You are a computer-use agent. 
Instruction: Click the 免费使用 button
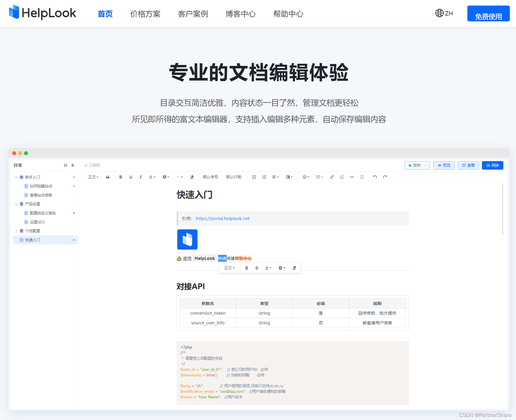pyautogui.click(x=488, y=14)
